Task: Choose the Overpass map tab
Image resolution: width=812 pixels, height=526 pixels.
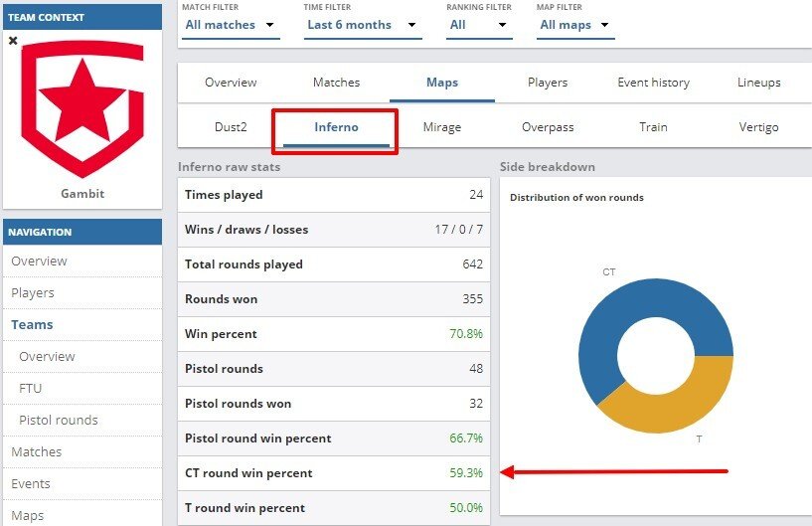Action: tap(548, 127)
